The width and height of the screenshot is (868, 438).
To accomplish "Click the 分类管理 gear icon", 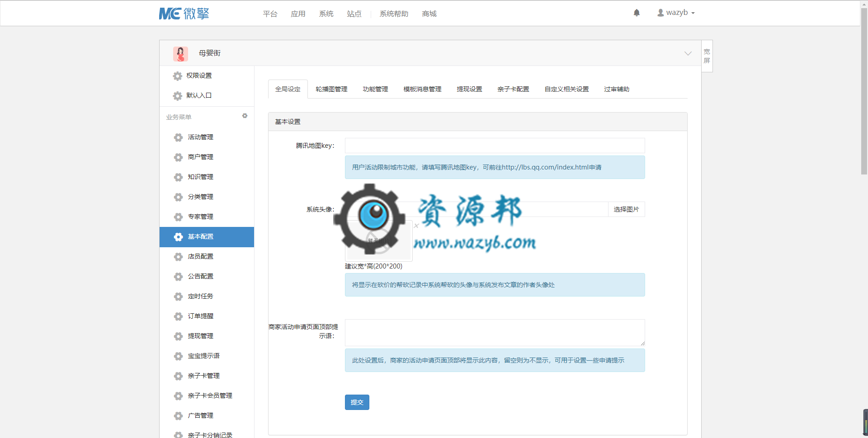I will [179, 197].
